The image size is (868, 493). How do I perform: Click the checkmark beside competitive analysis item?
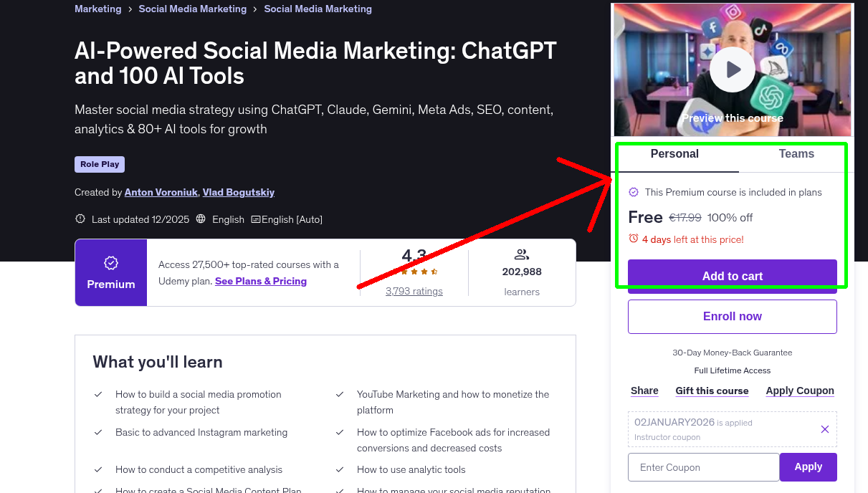tap(98, 469)
